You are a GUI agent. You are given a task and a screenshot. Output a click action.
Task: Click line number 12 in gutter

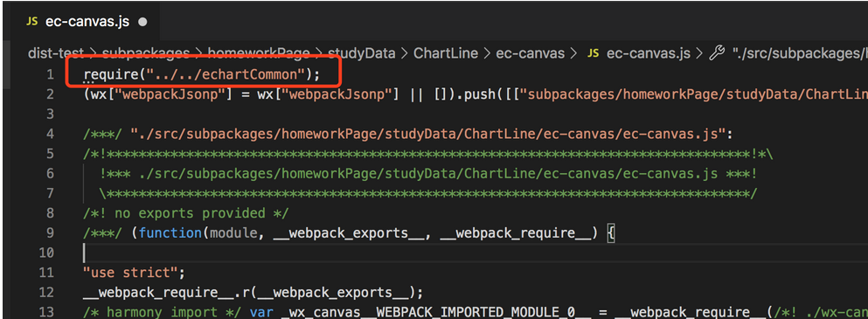[46, 293]
